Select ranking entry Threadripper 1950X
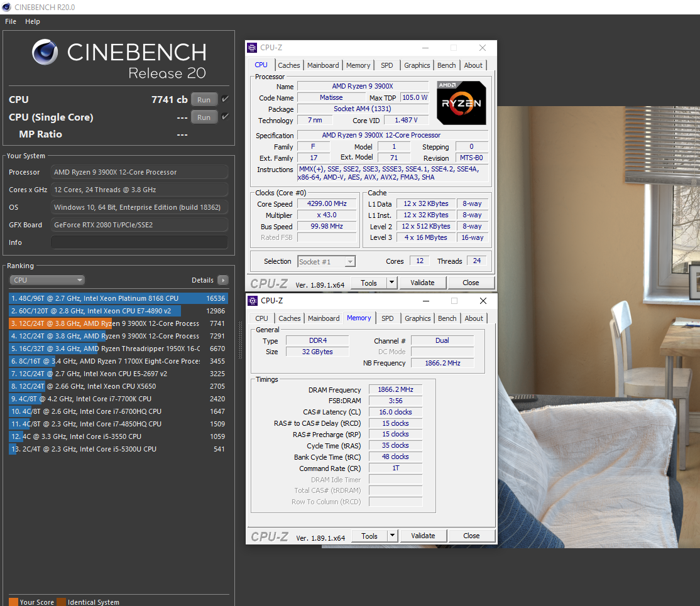This screenshot has height=606, width=700. [x=118, y=348]
